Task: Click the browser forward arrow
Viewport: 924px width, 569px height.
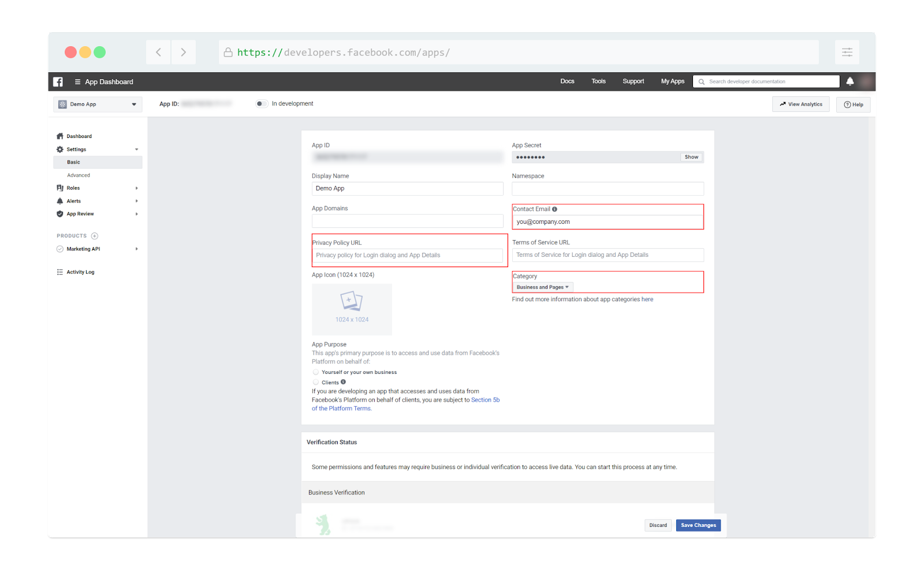Action: pyautogui.click(x=184, y=52)
